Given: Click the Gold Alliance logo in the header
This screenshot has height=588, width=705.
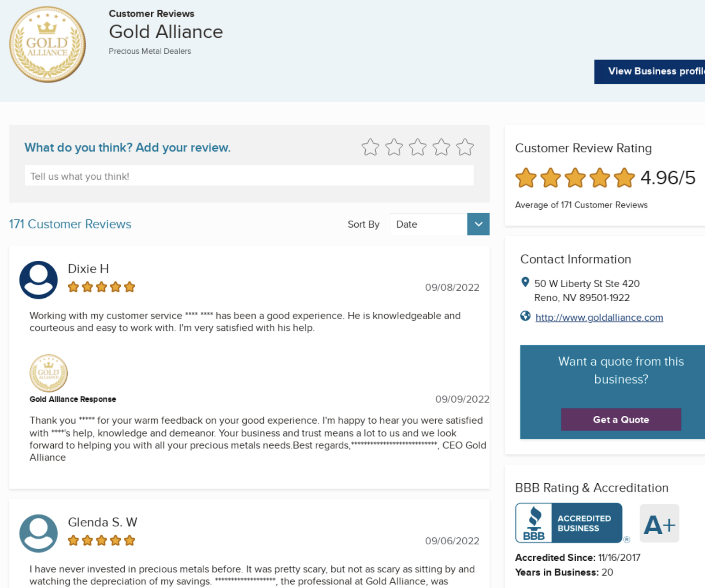Looking at the screenshot, I should click(48, 44).
